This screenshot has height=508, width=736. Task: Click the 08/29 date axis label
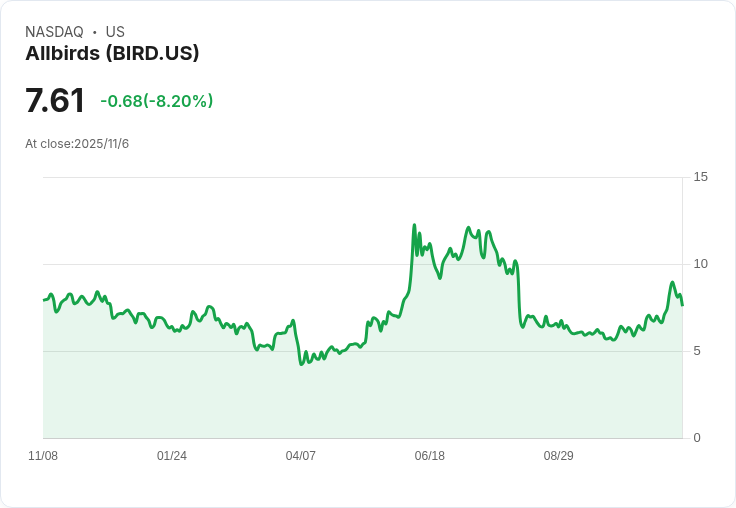(x=559, y=456)
